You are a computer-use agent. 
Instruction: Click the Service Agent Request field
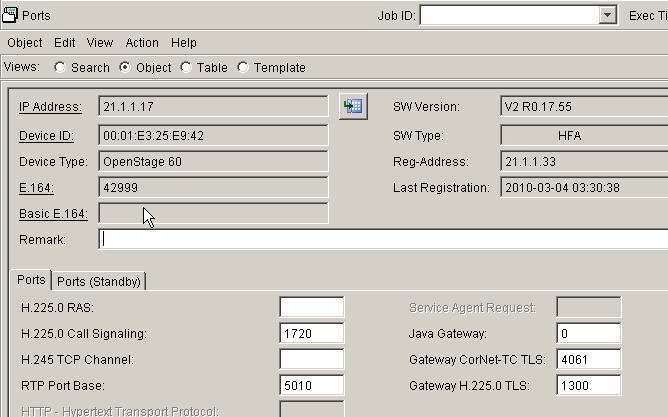tap(589, 308)
